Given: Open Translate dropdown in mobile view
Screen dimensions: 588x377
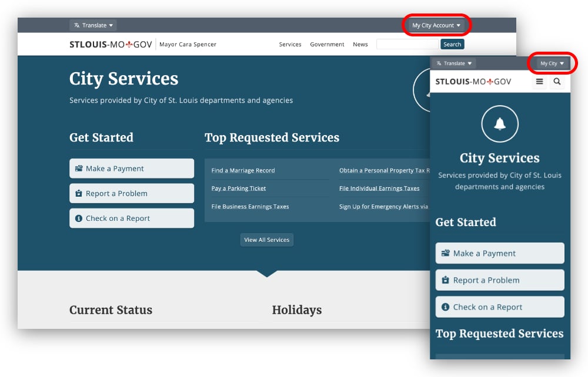Looking at the screenshot, I should pos(454,63).
